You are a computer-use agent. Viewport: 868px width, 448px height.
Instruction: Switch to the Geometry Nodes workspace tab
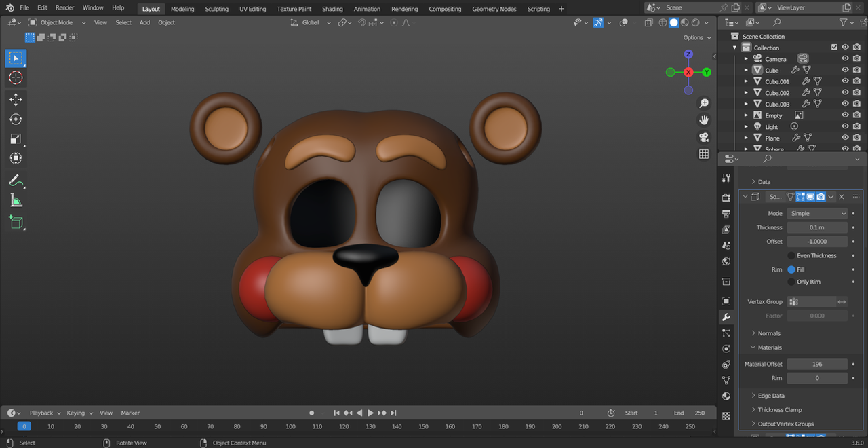(x=494, y=9)
